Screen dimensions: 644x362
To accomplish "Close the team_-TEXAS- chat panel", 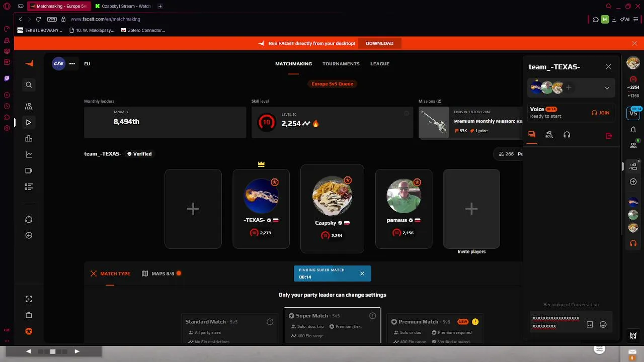I will [x=608, y=67].
